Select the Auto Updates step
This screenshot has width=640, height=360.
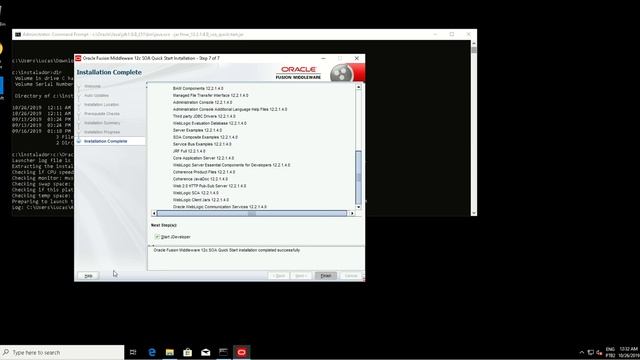96,96
